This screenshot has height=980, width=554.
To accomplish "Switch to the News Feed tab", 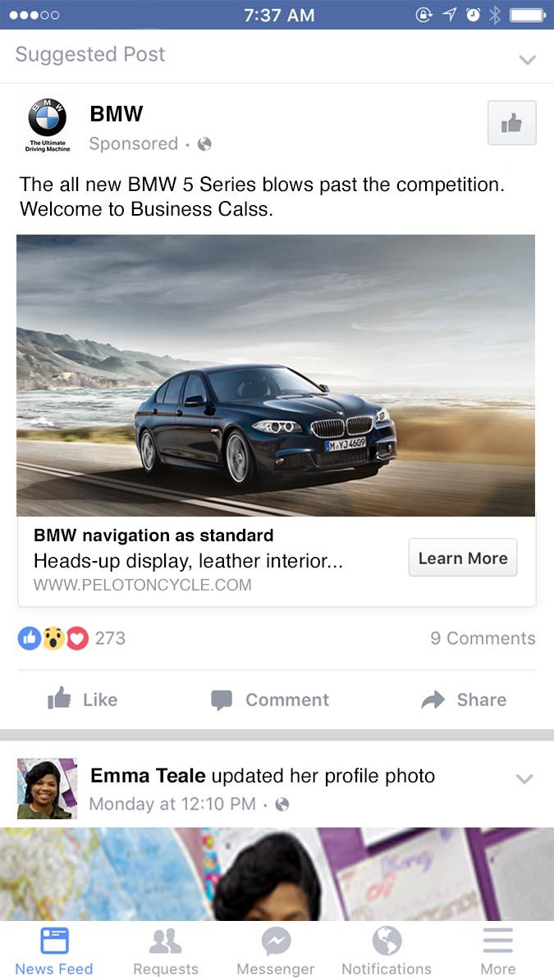I will [54, 950].
